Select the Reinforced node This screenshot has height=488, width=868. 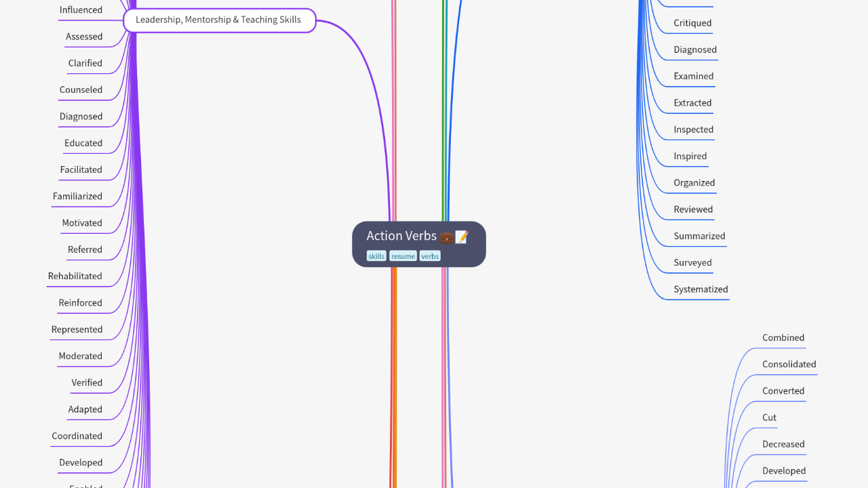(x=81, y=303)
